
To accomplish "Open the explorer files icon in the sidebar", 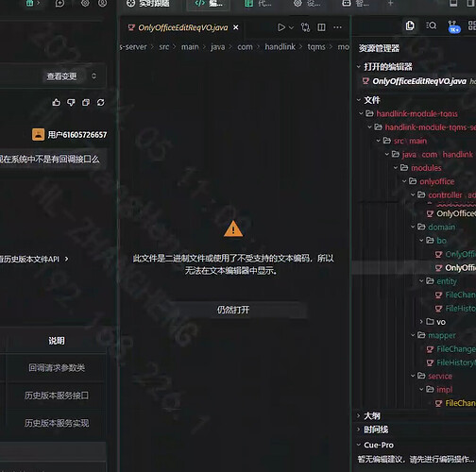I will (x=410, y=25).
